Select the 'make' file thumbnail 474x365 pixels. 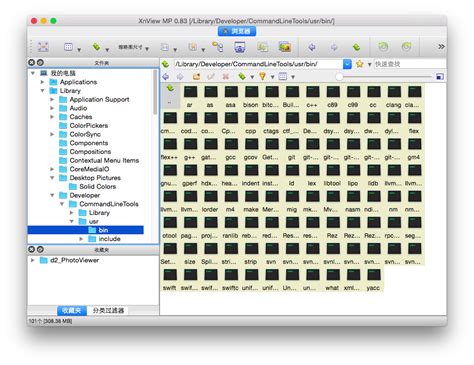click(251, 201)
